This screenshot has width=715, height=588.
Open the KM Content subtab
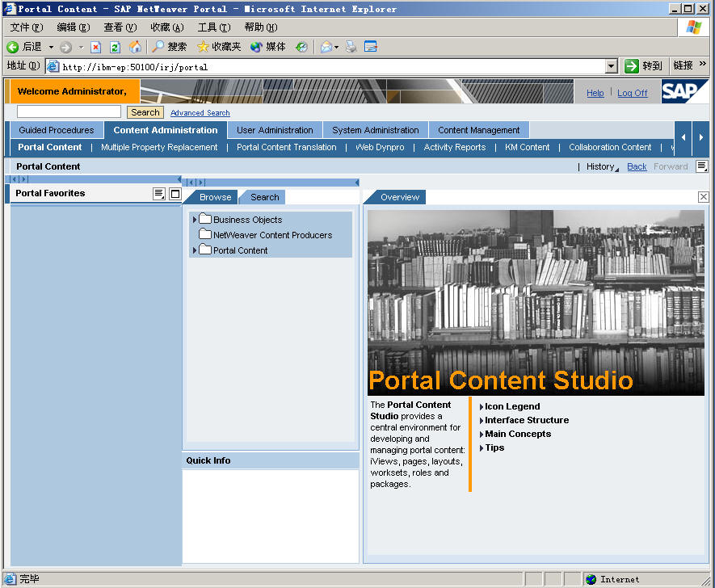pyautogui.click(x=527, y=147)
